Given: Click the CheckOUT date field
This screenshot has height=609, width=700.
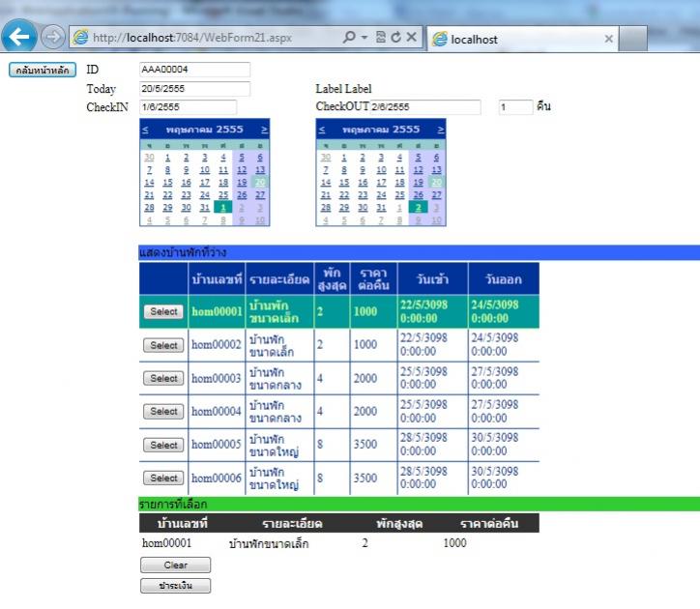Looking at the screenshot, I should (x=425, y=106).
